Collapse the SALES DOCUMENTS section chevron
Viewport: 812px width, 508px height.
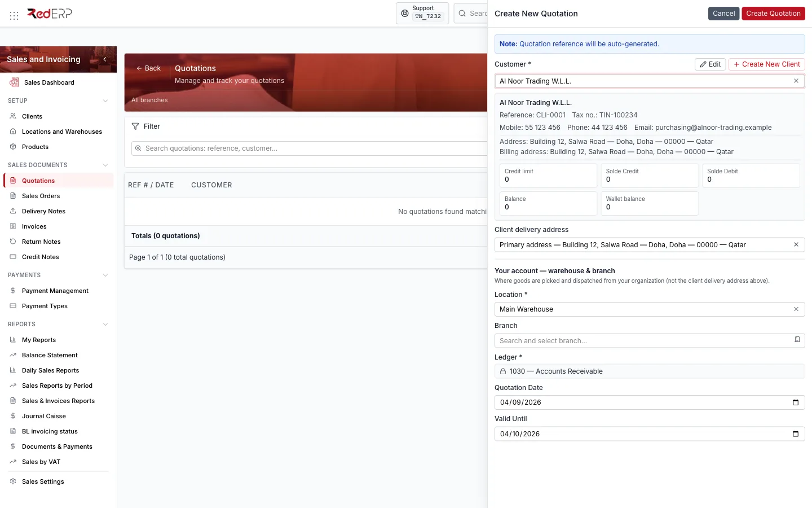105,165
